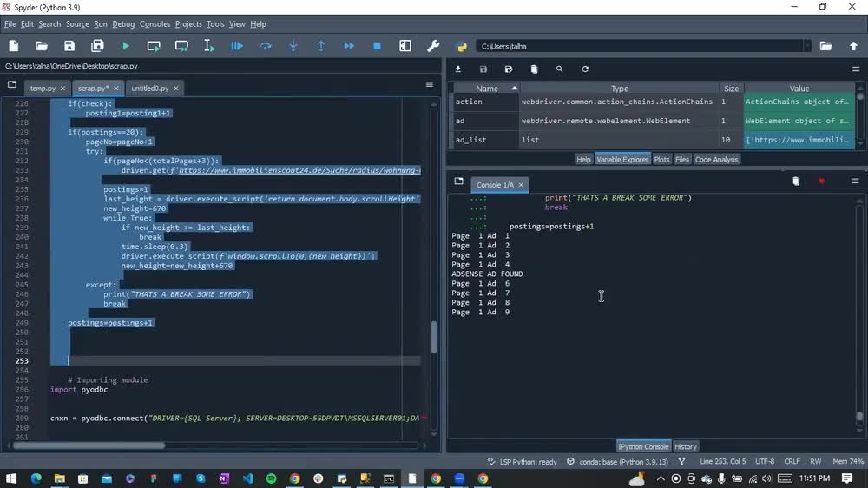Show the History pane tab
Image resolution: width=868 pixels, height=488 pixels.
click(686, 446)
